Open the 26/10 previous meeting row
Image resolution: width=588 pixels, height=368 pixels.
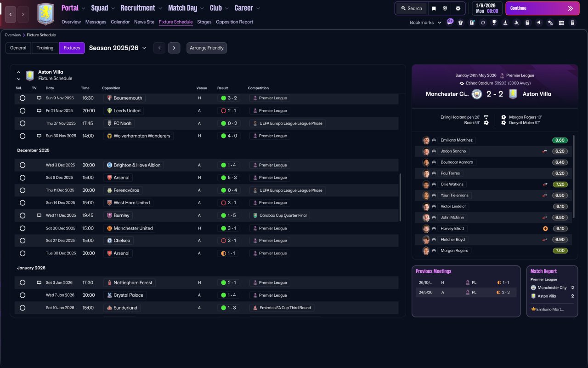pos(466,282)
